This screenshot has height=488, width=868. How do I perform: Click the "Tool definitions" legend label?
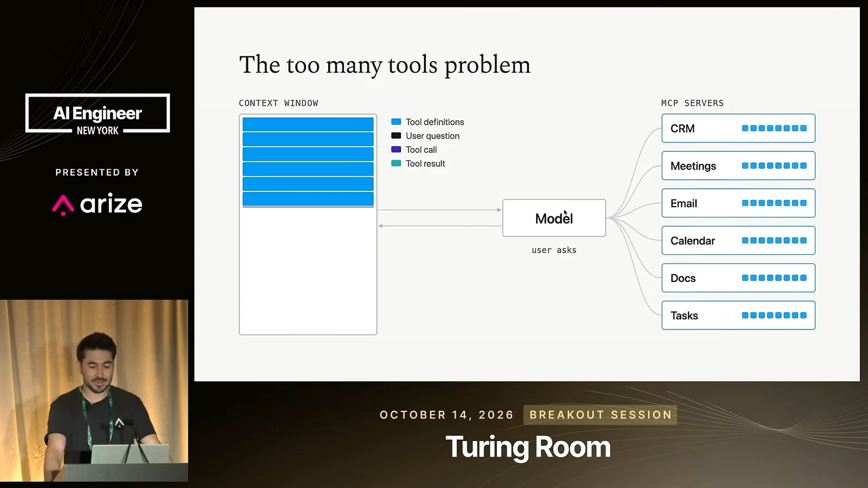pos(435,122)
